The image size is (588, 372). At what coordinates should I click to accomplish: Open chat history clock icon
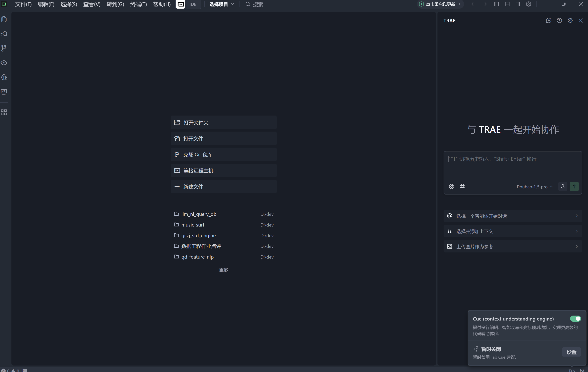click(x=559, y=21)
